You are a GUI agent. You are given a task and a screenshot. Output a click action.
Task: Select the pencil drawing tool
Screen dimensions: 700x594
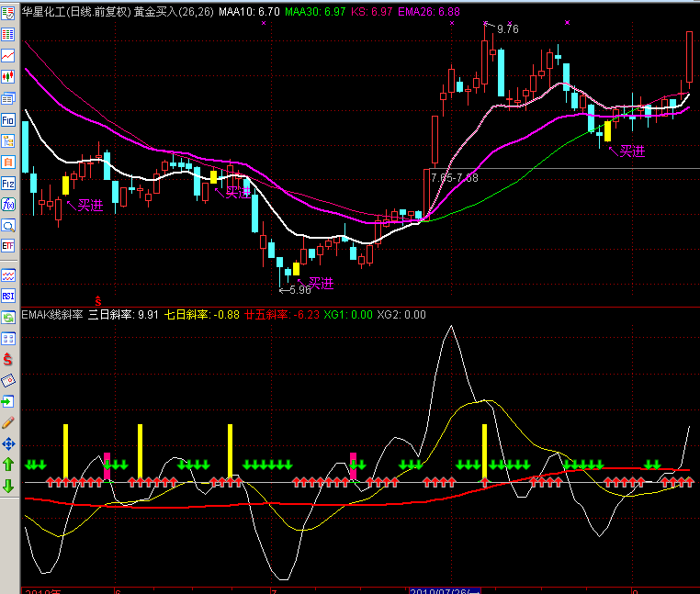tap(8, 422)
